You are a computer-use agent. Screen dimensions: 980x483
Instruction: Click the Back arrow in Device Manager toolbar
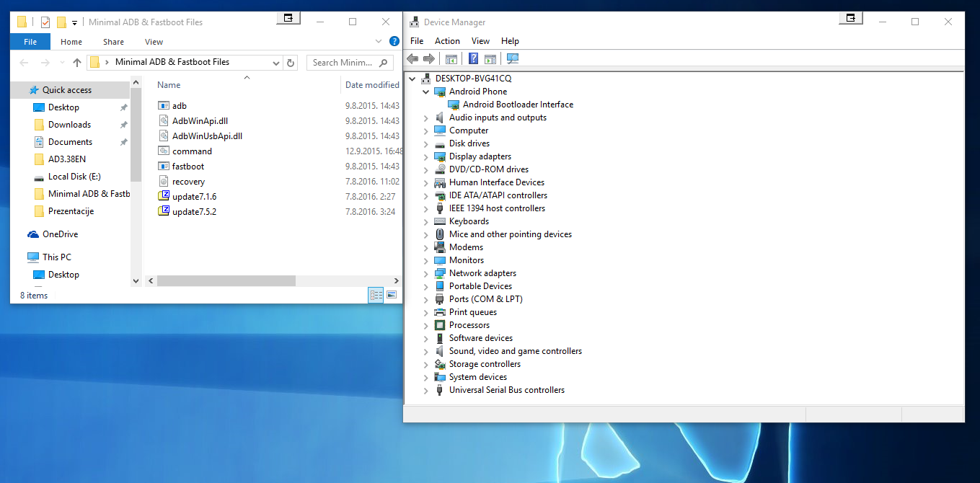click(412, 59)
